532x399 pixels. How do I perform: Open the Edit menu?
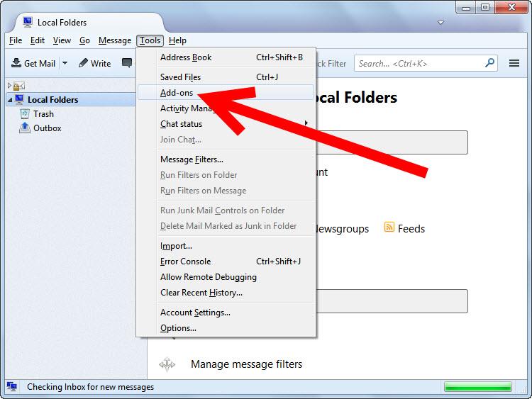click(38, 40)
